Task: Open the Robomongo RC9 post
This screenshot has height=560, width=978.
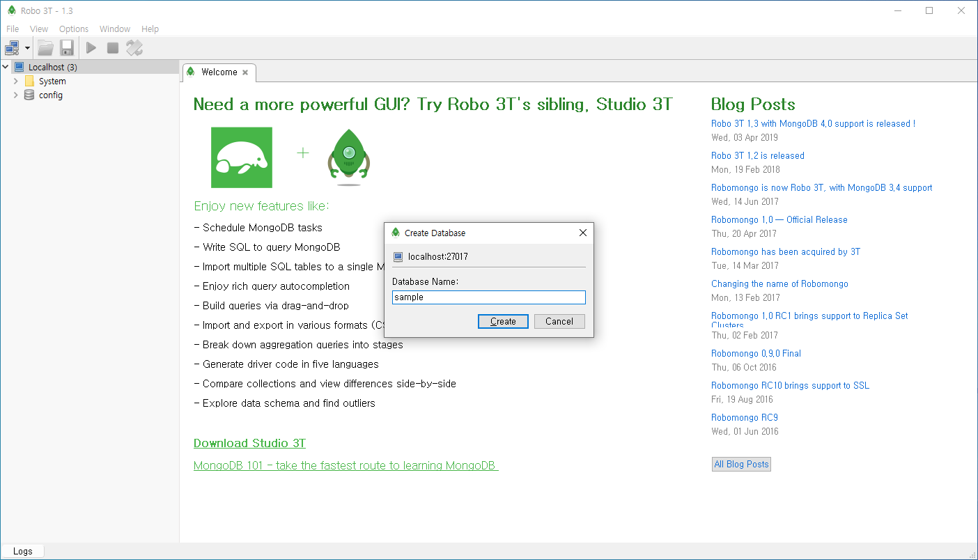Action: tap(745, 417)
